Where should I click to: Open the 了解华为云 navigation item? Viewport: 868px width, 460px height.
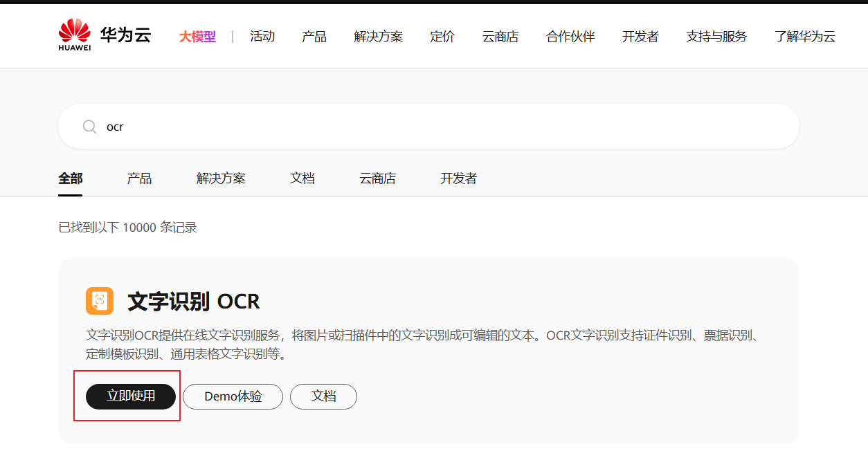point(805,37)
